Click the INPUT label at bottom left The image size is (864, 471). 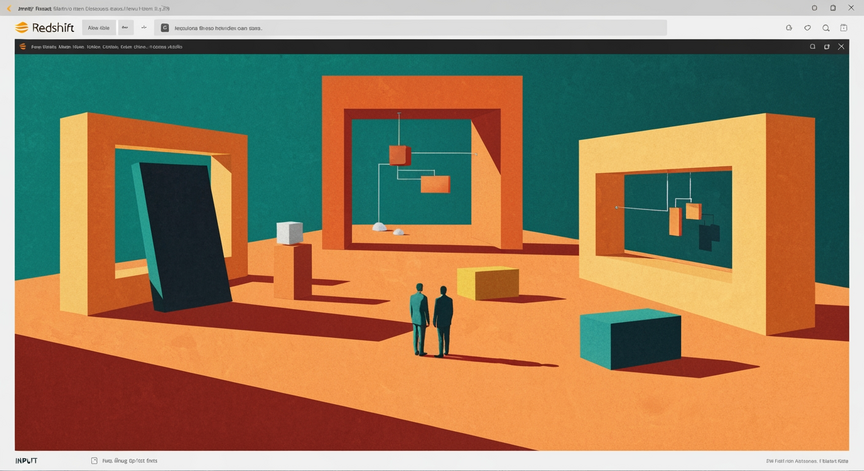point(26,461)
